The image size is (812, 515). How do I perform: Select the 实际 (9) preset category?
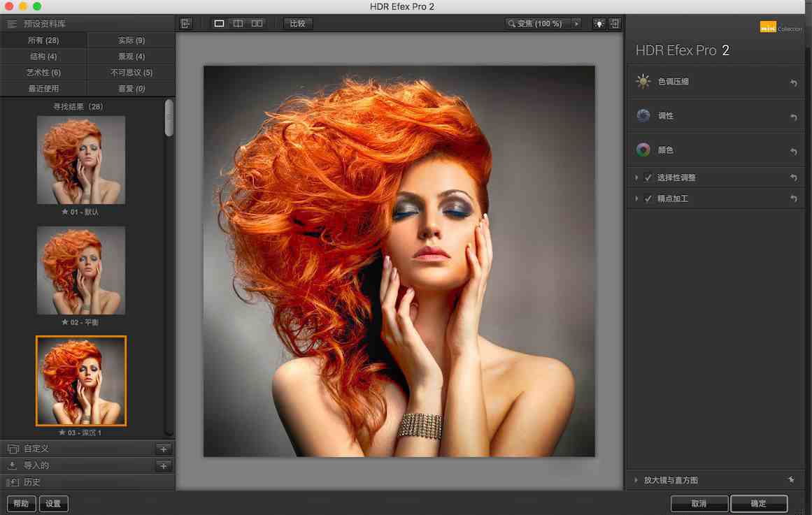(x=131, y=40)
